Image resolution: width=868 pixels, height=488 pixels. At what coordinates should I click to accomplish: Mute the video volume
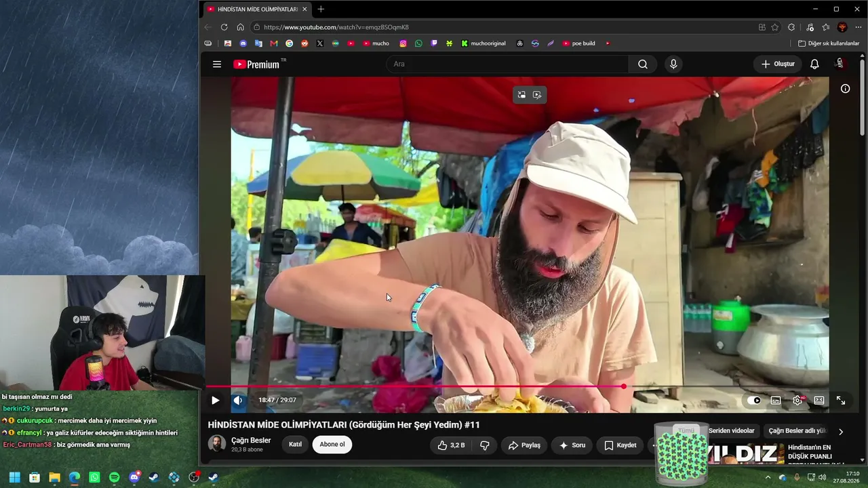pos(238,400)
